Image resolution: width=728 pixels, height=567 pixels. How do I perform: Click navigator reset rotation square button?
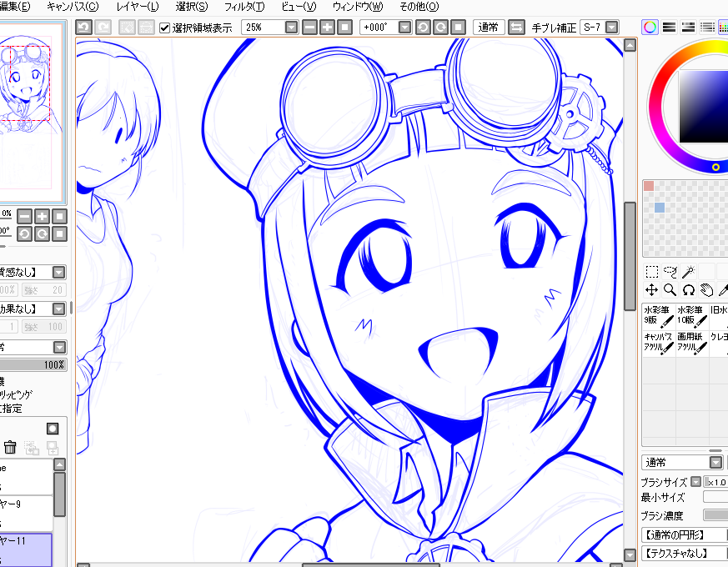pos(59,234)
